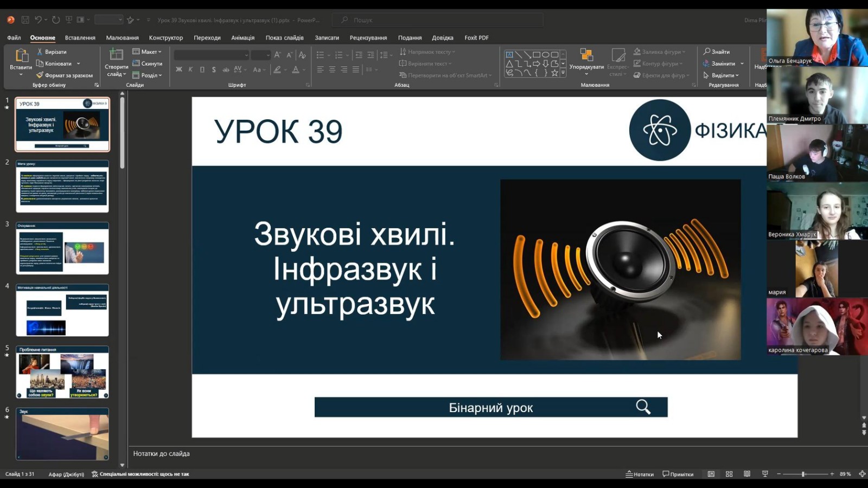868x488 pixels.
Task: Click the Знайти find button
Action: point(716,52)
